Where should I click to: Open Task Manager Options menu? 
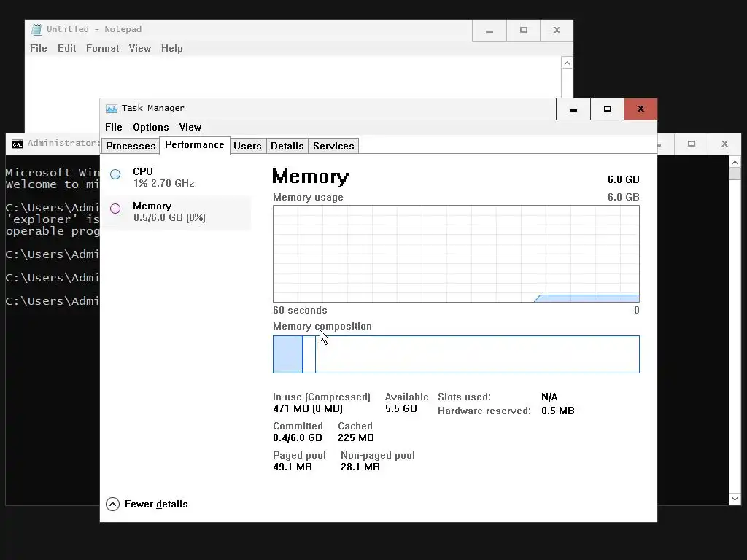point(150,127)
